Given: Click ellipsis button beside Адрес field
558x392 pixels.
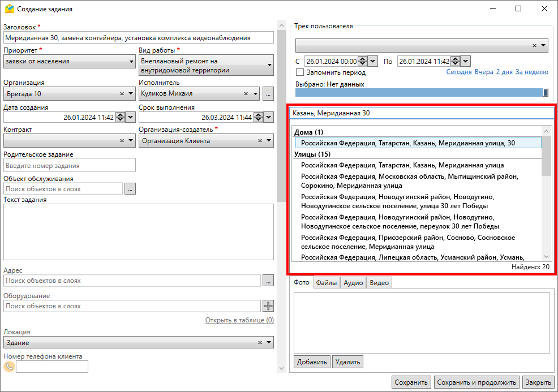Looking at the screenshot, I should coord(268,281).
